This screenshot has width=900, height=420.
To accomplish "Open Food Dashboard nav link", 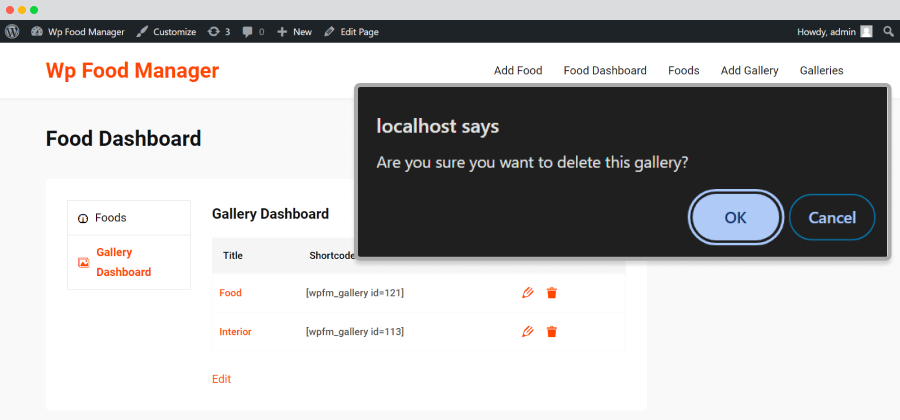I will click(x=605, y=71).
